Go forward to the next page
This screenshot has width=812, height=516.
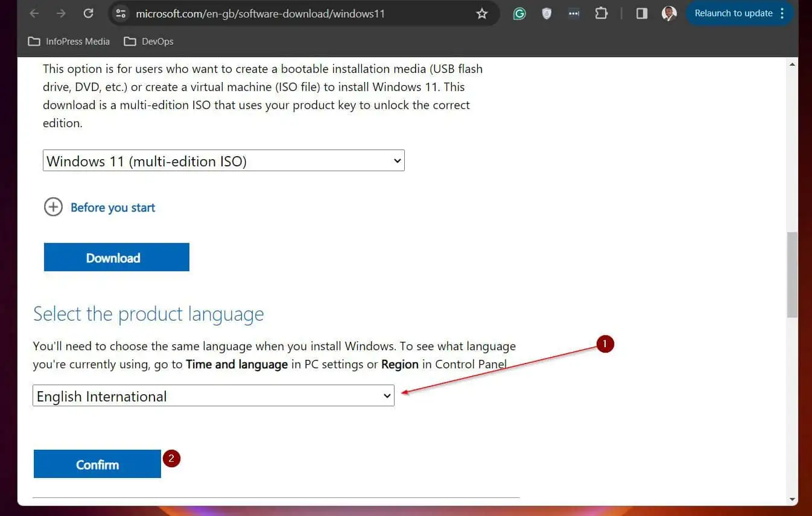click(x=61, y=13)
